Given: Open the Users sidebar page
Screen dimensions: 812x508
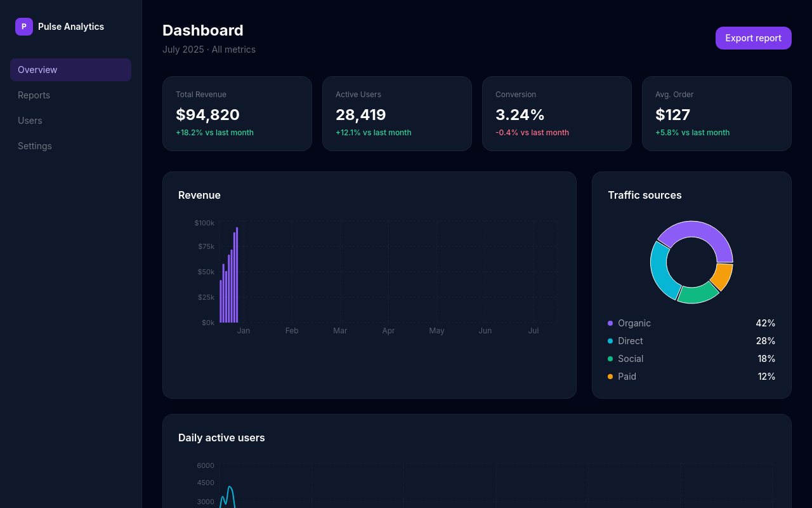Looking at the screenshot, I should [x=70, y=121].
